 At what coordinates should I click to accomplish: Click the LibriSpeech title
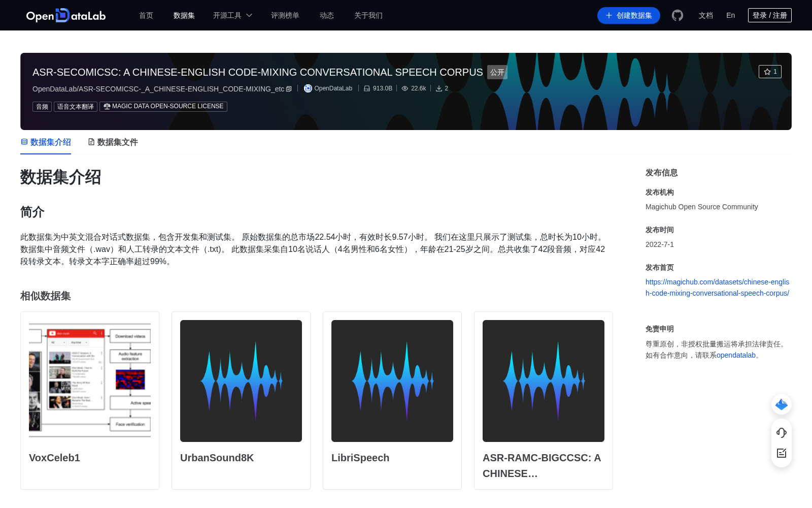point(360,458)
